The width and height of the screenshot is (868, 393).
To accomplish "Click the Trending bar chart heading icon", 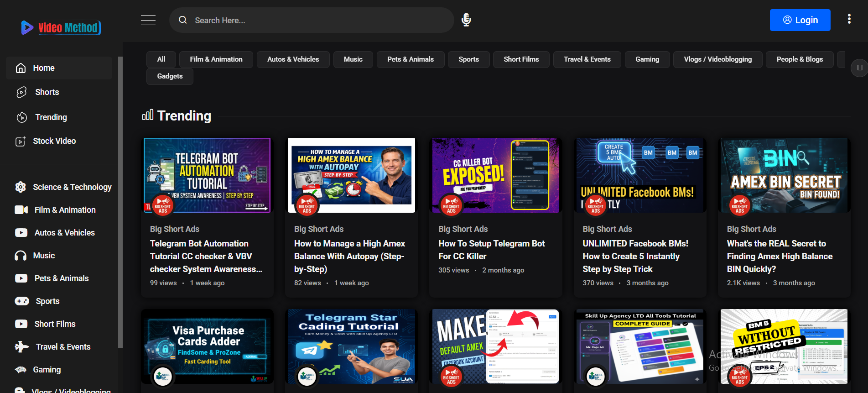I will [x=147, y=115].
